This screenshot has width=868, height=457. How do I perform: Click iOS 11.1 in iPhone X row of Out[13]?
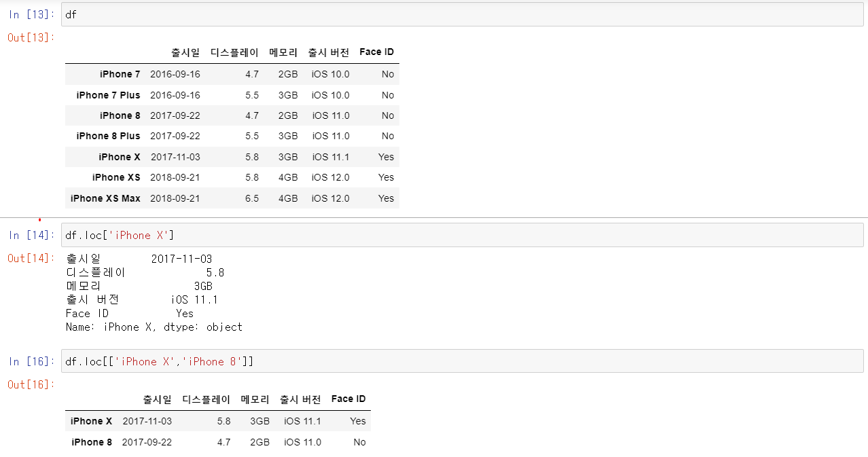(x=331, y=157)
